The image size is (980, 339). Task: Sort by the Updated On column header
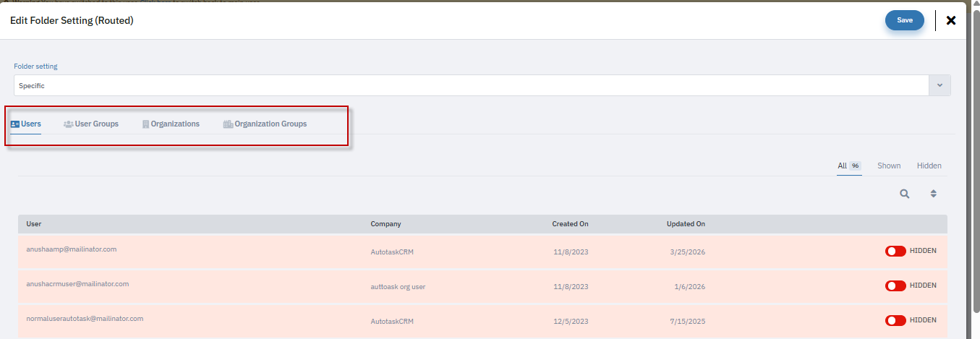pos(686,224)
